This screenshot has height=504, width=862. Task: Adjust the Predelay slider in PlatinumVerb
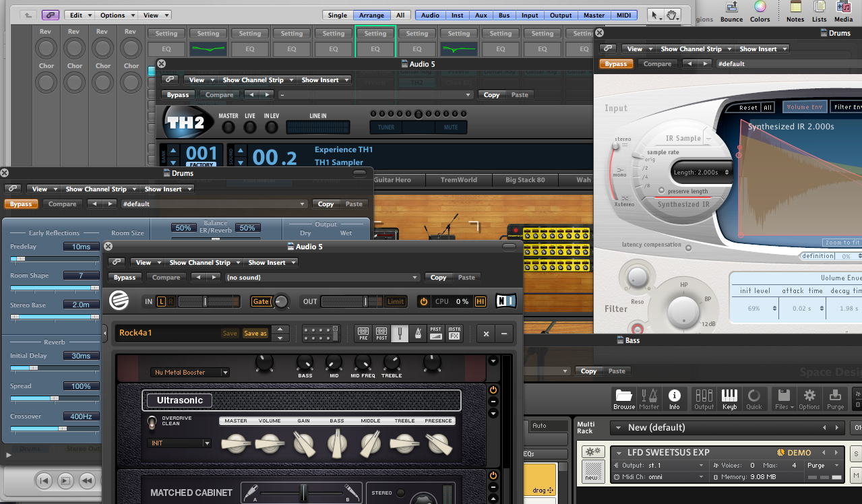[x=55, y=259]
